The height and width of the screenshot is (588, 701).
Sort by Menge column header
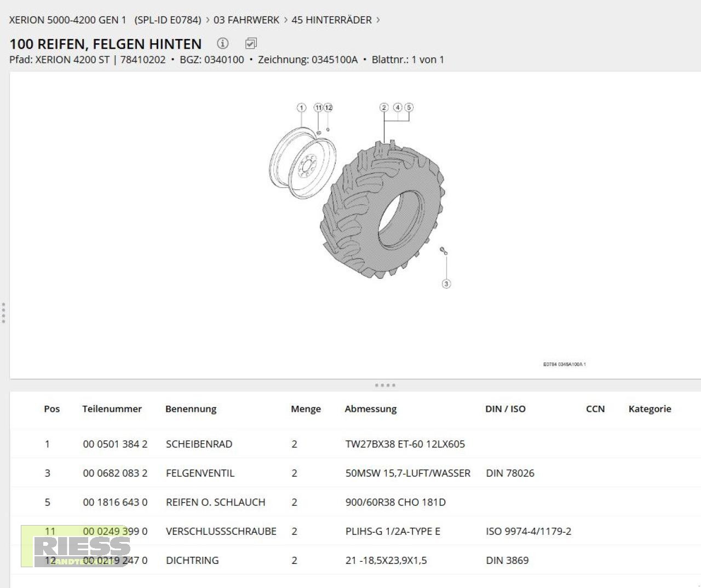tap(306, 409)
